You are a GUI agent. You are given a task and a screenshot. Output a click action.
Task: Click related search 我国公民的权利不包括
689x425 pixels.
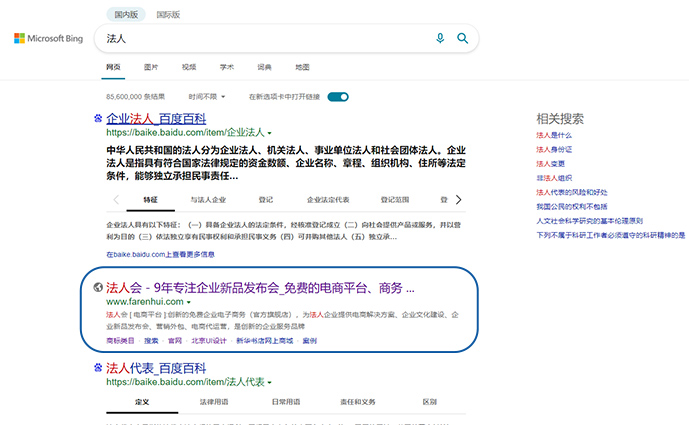click(x=572, y=207)
